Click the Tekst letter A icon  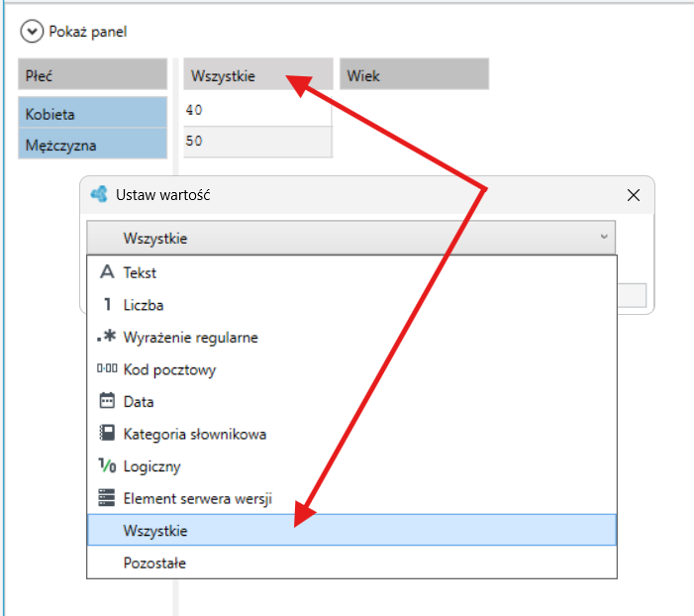tap(107, 271)
